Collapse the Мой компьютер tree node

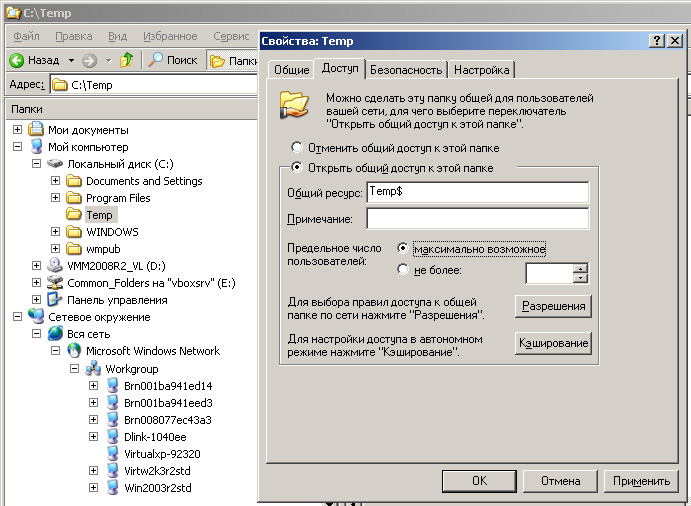click(x=17, y=147)
